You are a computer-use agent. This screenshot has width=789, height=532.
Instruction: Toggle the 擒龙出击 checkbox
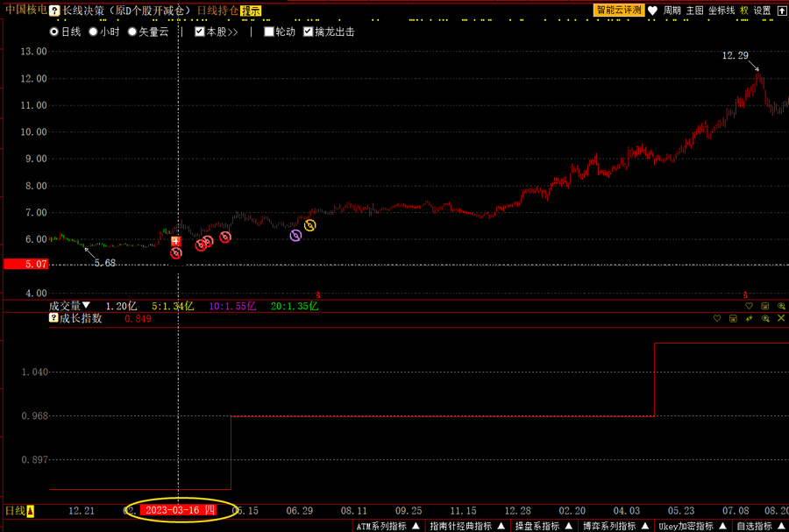308,32
